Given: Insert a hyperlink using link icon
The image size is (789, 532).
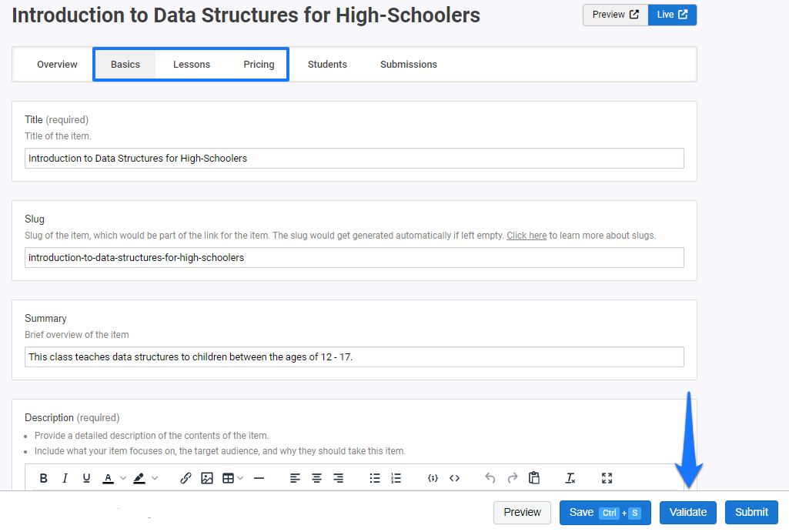Looking at the screenshot, I should 186,478.
